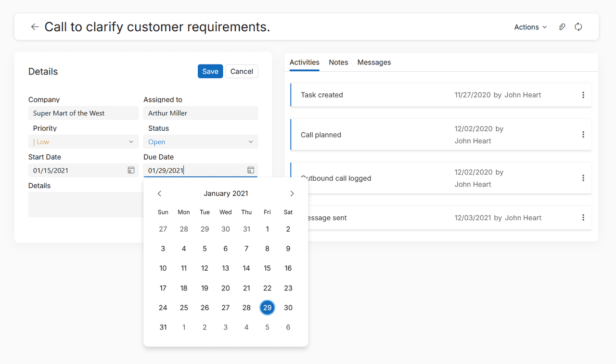The height and width of the screenshot is (364, 616).
Task: Select January 10 in the calendar
Action: (x=163, y=268)
